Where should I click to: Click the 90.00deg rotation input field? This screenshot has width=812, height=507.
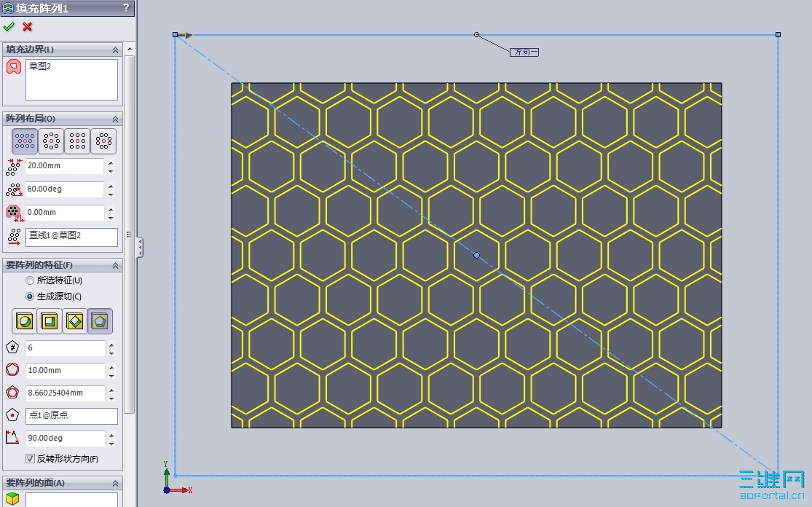66,438
